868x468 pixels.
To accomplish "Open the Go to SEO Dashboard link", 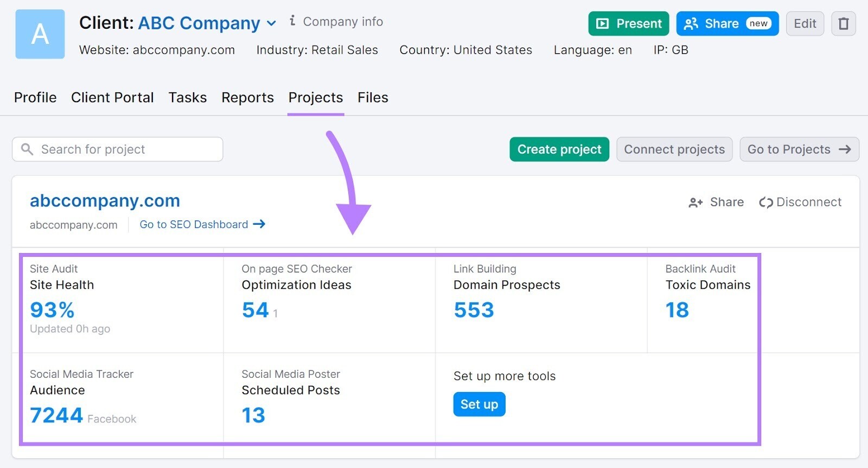I will point(202,224).
